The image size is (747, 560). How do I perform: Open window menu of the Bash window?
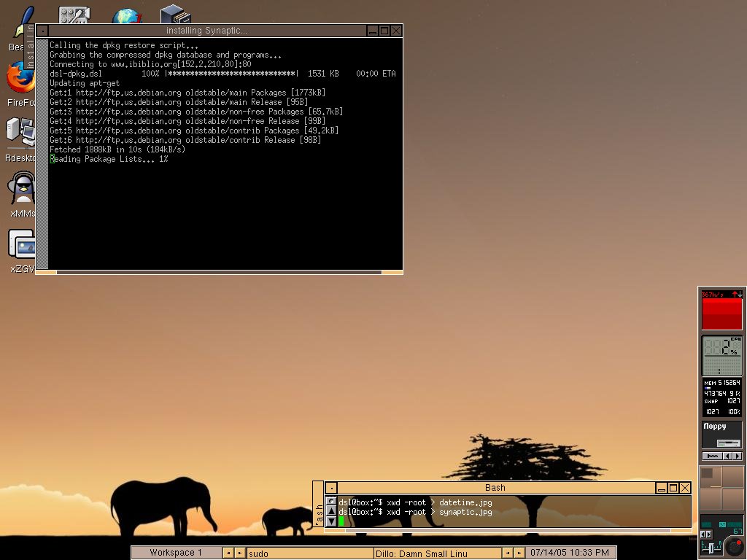[331, 488]
